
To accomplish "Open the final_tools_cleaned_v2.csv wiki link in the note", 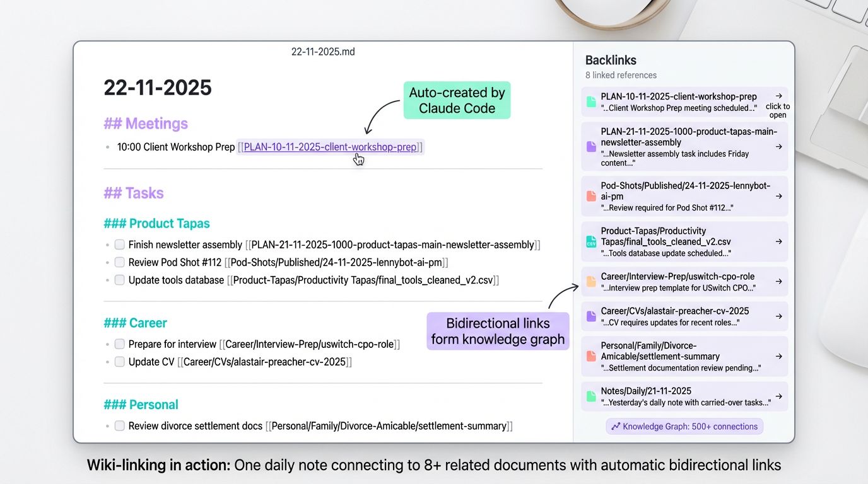I will click(x=363, y=280).
